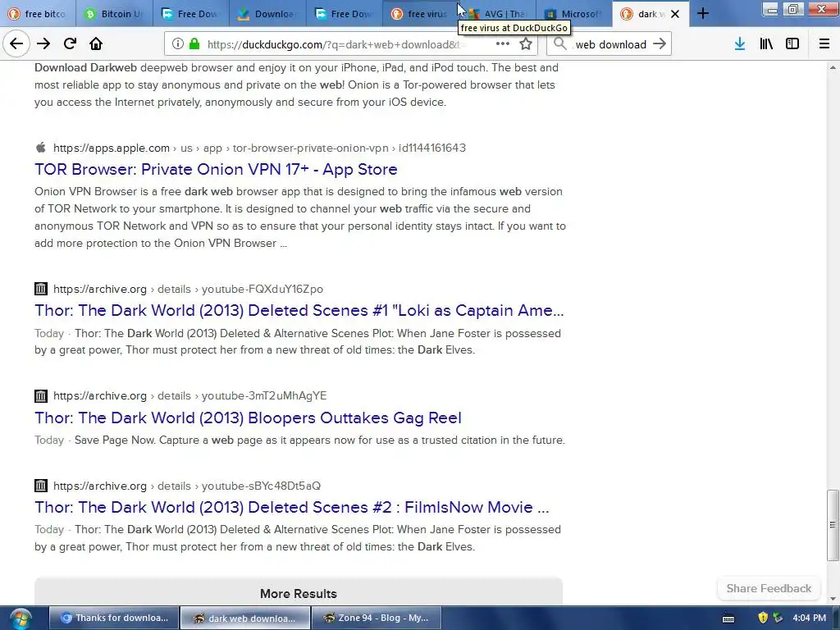Click the archive.org youtube-sBYc48Dt5aQ URL
Viewport: 840px width, 630px height.
187,486
